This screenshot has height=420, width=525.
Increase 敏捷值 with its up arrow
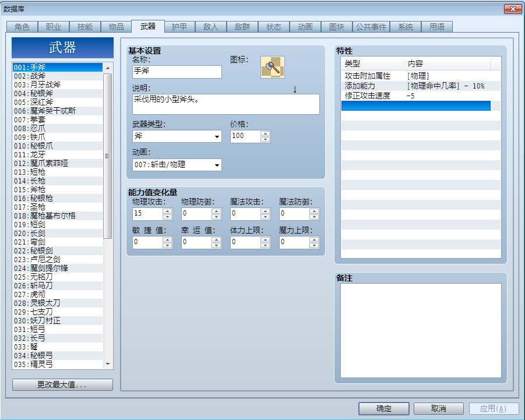pos(167,239)
